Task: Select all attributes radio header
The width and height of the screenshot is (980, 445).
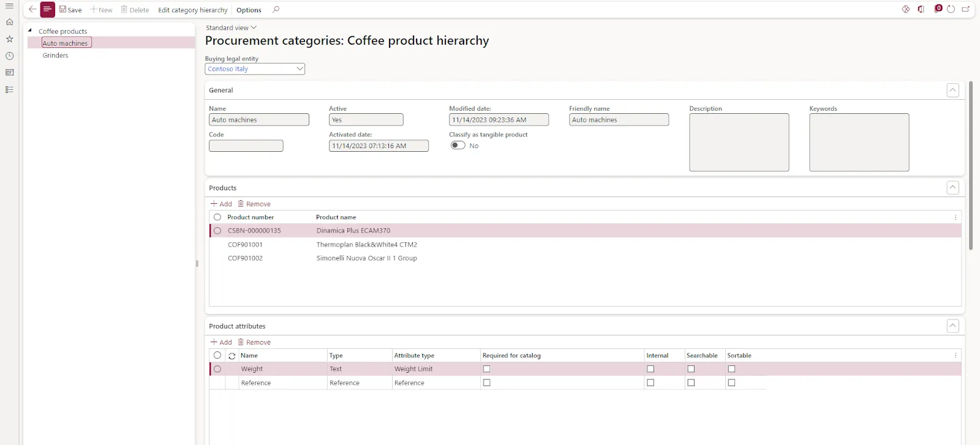Action: point(217,356)
